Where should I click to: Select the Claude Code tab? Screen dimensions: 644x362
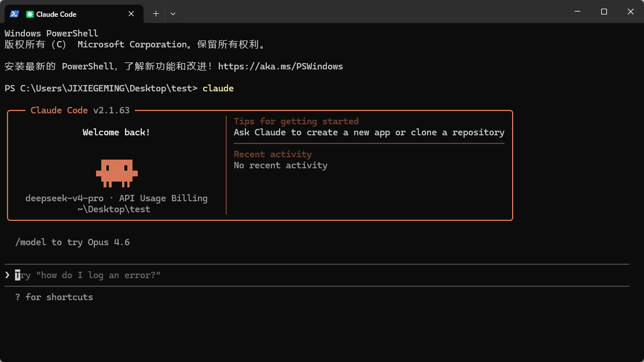pyautogui.click(x=74, y=14)
